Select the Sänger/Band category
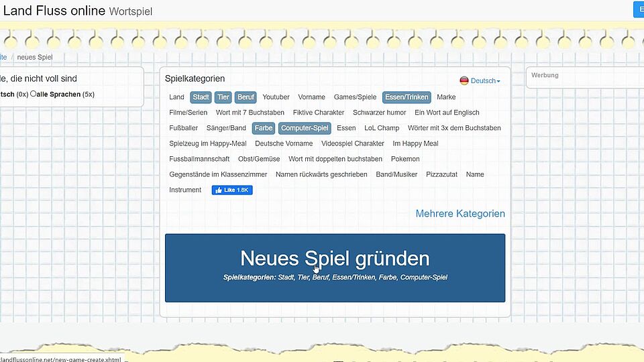Screen dimensions: 644x362 (226, 128)
